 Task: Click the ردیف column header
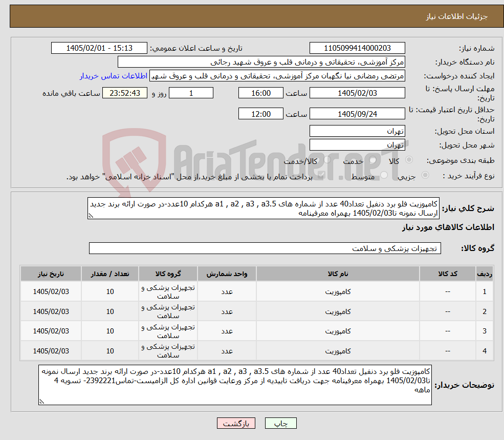485,274
